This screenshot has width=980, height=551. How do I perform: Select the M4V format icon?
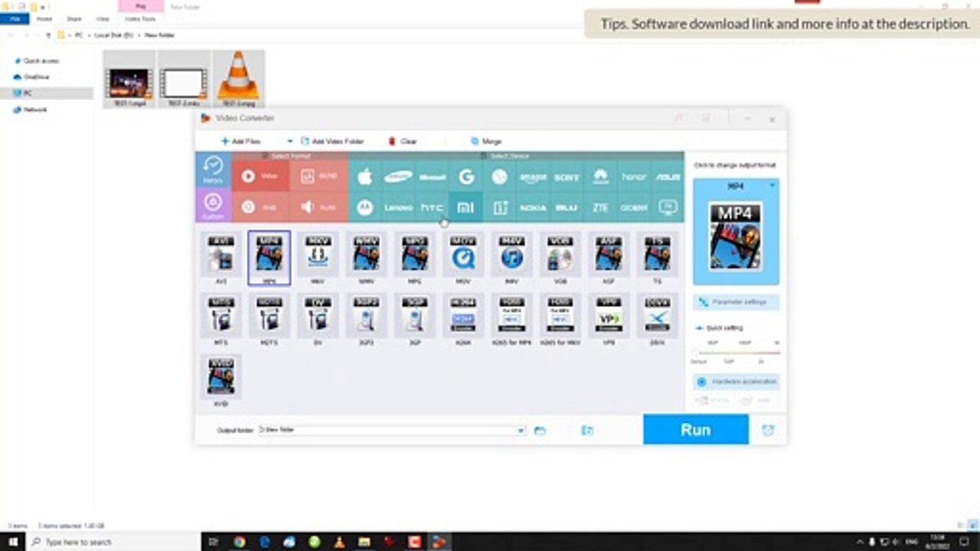pyautogui.click(x=511, y=254)
